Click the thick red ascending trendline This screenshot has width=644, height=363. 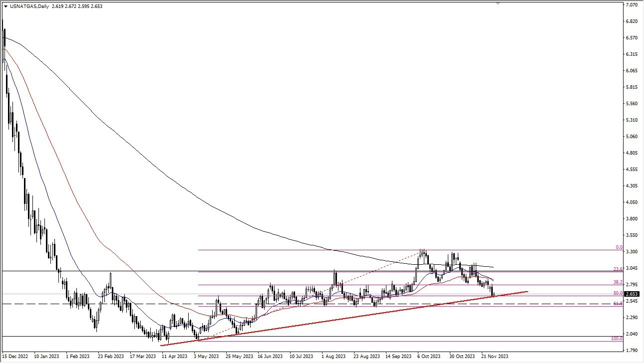tap(344, 317)
